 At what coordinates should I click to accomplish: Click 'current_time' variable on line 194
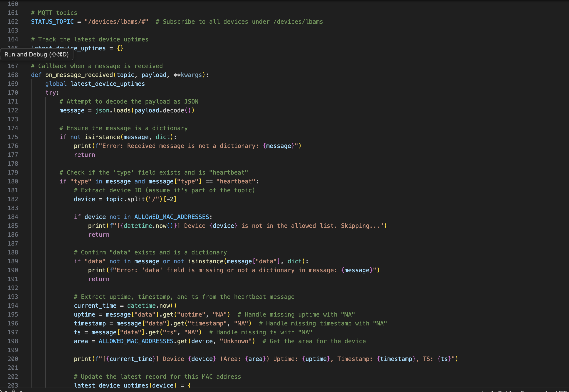(95, 306)
